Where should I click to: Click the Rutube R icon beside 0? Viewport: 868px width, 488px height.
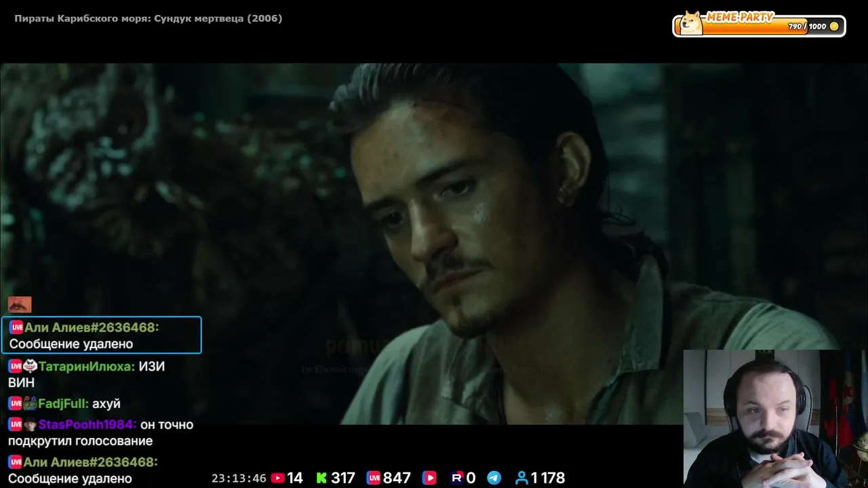(x=457, y=478)
